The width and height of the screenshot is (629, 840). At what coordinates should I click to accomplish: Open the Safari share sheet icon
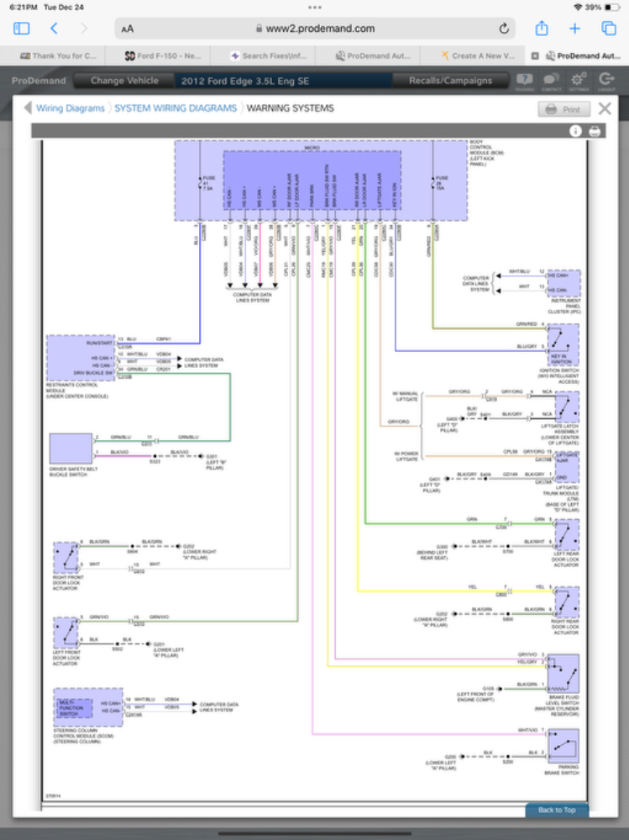click(542, 28)
